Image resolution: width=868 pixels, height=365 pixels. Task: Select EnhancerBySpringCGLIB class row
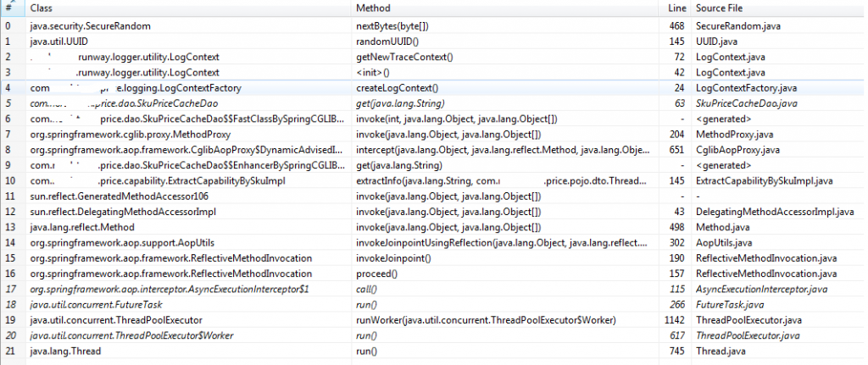(x=433, y=165)
